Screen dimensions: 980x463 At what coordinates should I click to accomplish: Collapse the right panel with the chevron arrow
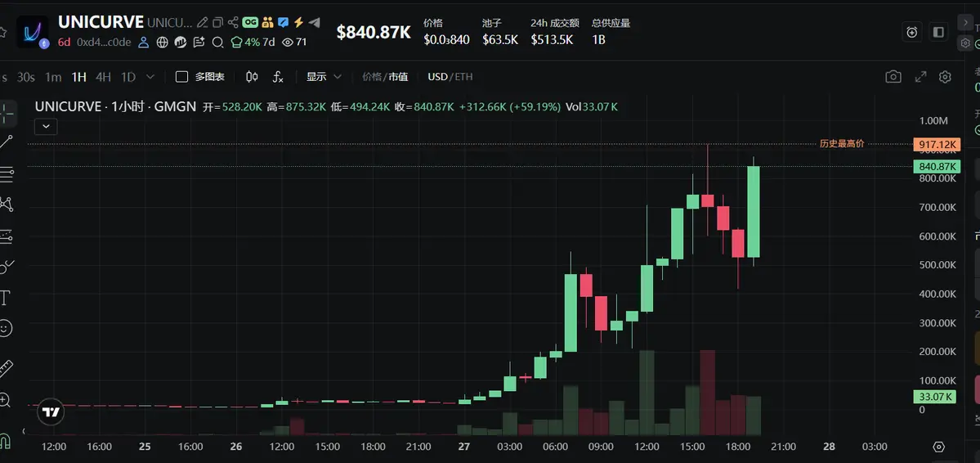(965, 23)
